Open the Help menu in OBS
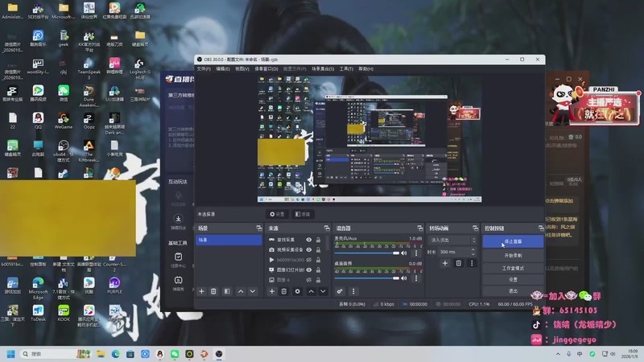Image resolution: width=644 pixels, height=362 pixels. click(x=365, y=69)
